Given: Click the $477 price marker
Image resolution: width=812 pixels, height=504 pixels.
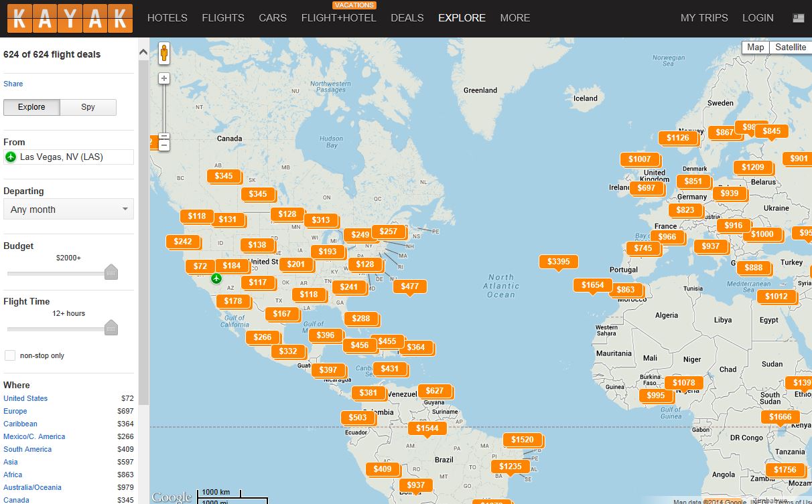Looking at the screenshot, I should [409, 286].
